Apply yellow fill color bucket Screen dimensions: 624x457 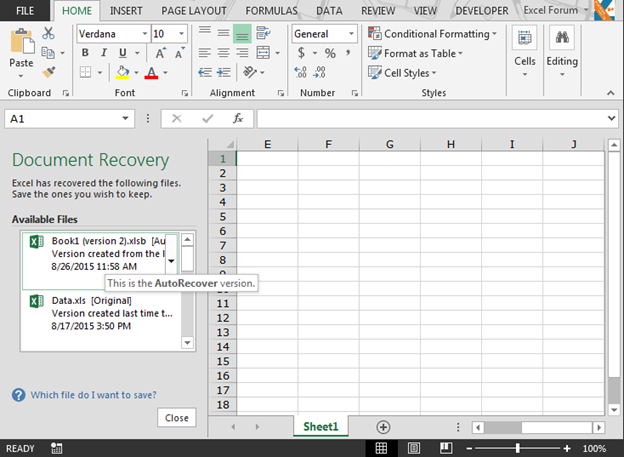pos(123,72)
